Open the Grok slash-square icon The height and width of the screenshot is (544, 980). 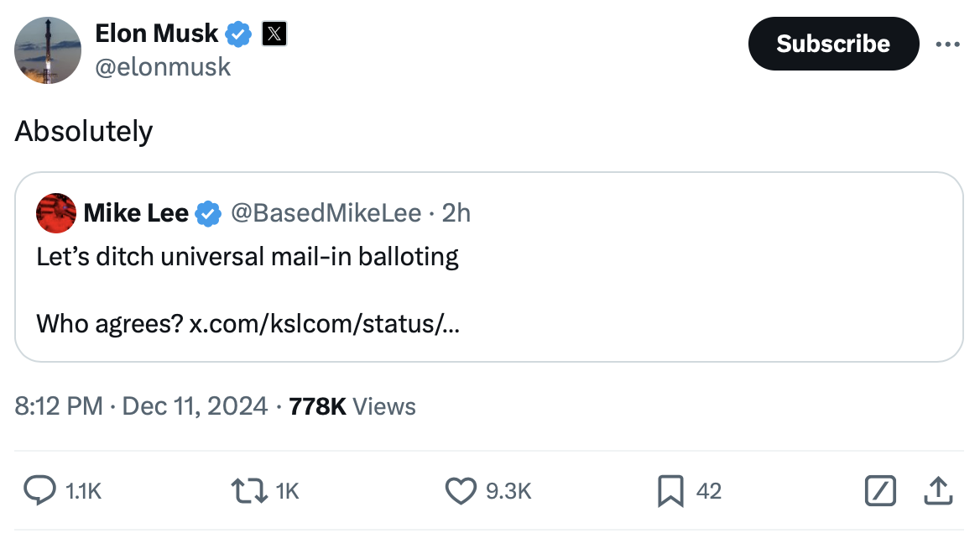tap(880, 491)
